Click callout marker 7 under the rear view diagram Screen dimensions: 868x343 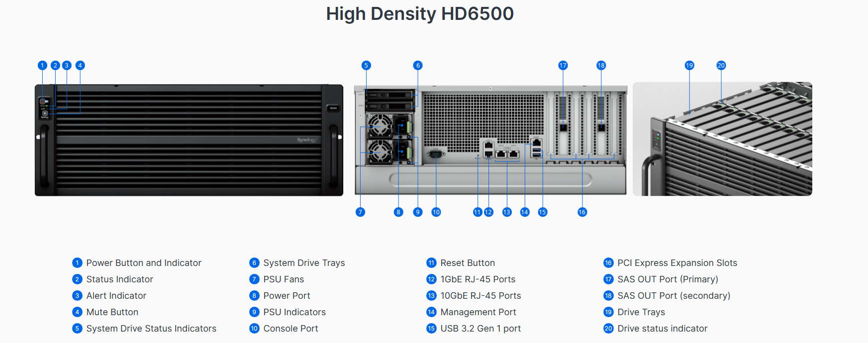[361, 212]
